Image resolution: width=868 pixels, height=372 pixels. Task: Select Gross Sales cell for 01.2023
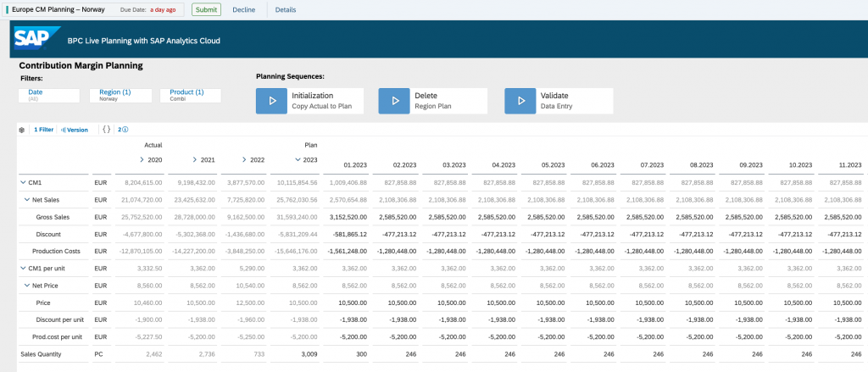tap(348, 216)
